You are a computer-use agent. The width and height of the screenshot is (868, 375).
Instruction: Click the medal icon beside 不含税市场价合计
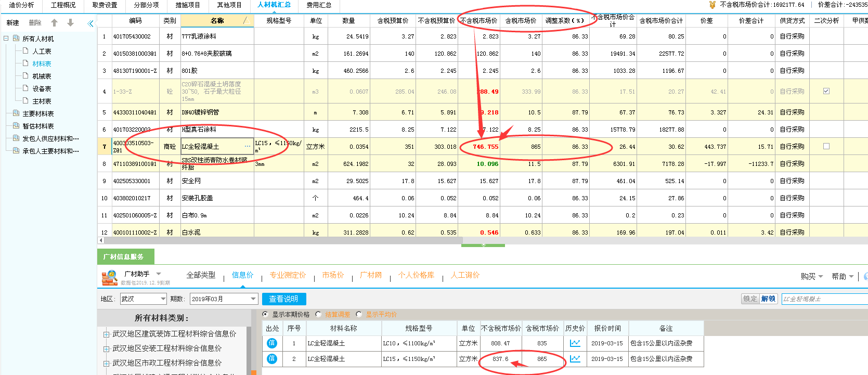point(712,5)
